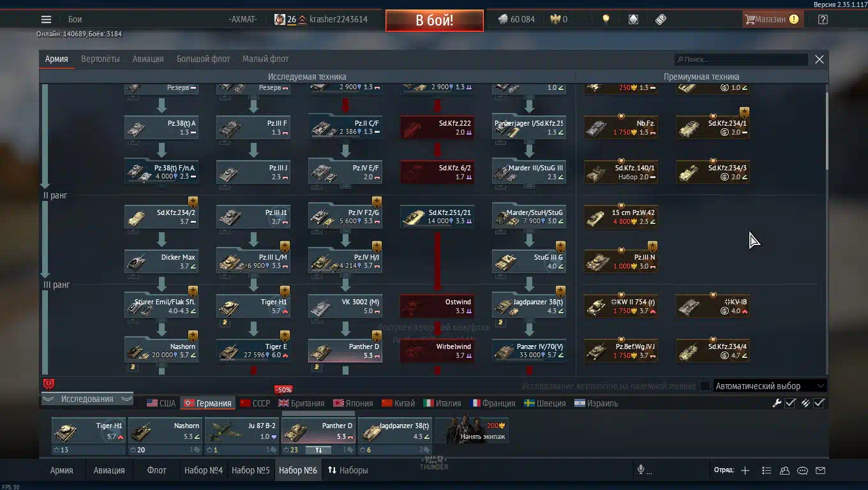Open the list icon next to squad plus
Viewport: 868px width, 490px height.
[x=767, y=470]
